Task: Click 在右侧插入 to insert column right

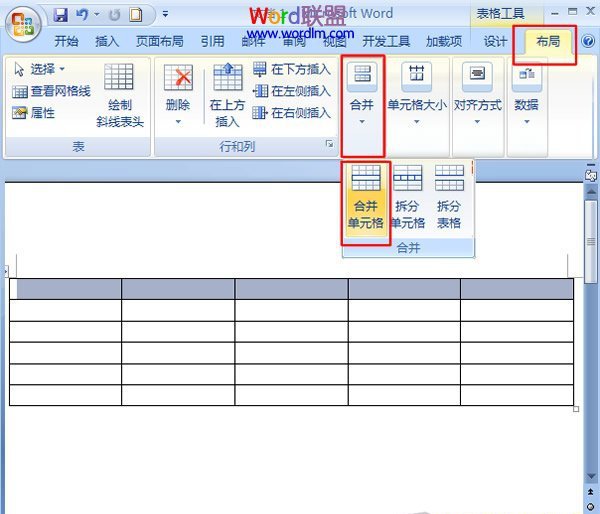Action: [292, 113]
